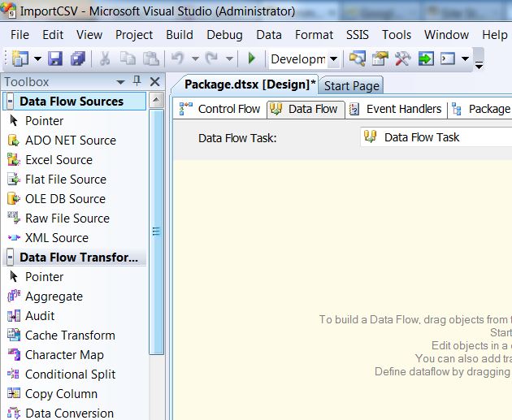Screen dimensions: 512x420
Task: Click the Command Window toolbar icon
Action: point(448,58)
